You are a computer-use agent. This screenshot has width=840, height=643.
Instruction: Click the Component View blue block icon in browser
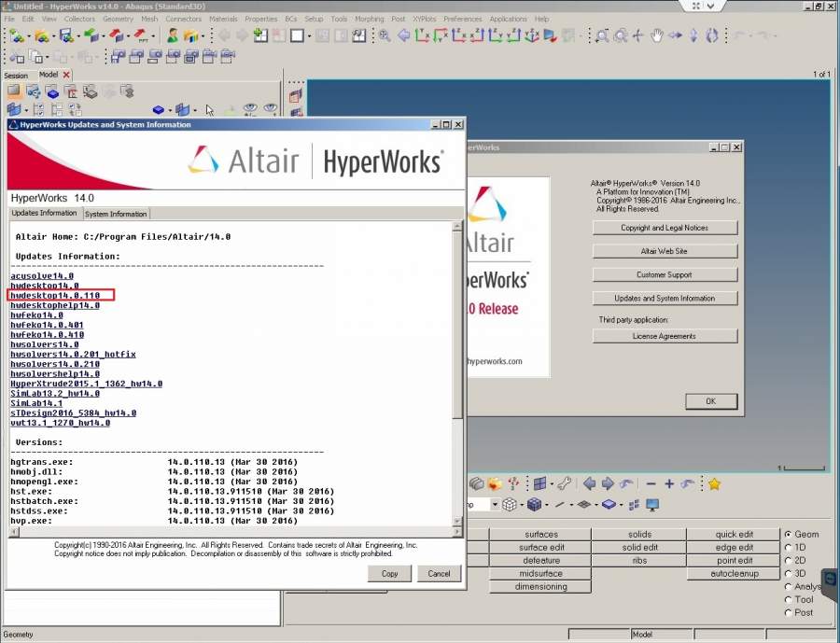coord(52,92)
